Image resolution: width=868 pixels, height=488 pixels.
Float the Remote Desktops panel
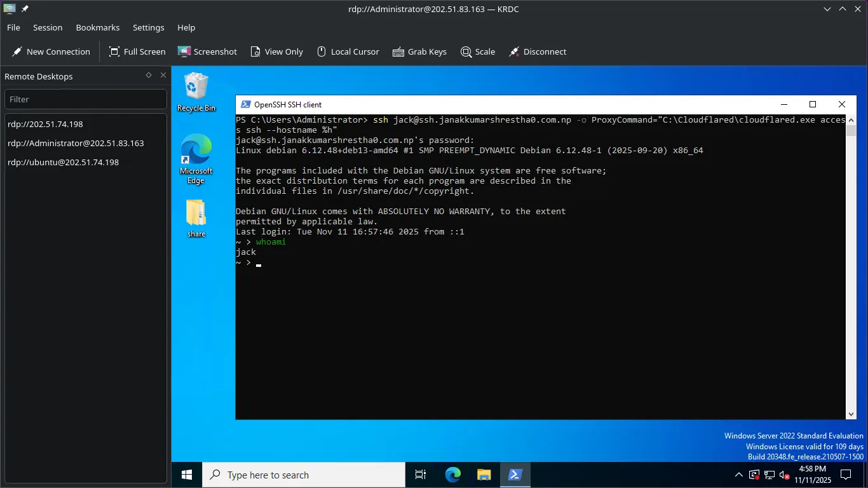point(149,75)
